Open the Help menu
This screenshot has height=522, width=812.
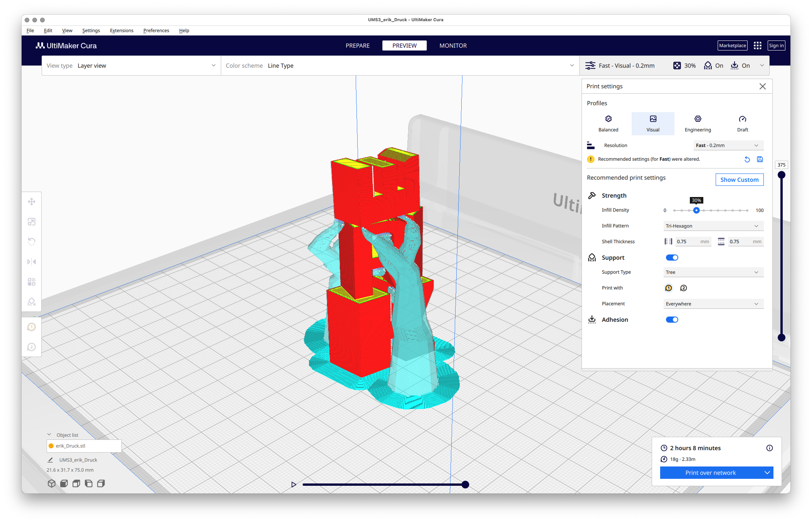pos(184,30)
